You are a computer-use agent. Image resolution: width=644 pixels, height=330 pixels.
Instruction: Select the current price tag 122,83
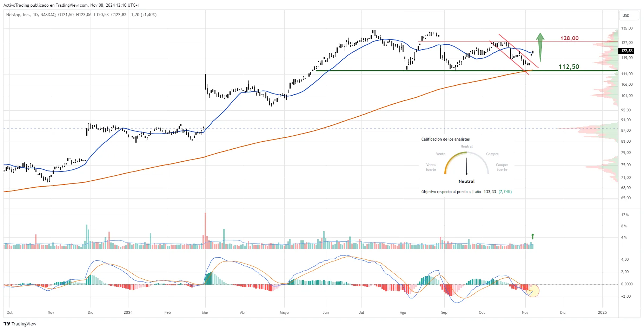click(626, 51)
